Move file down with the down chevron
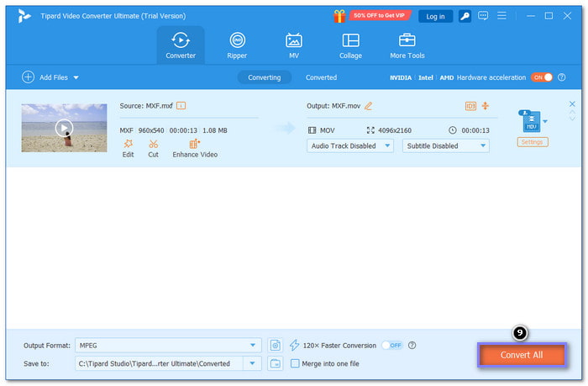Image resolution: width=588 pixels, height=386 pixels. click(572, 119)
